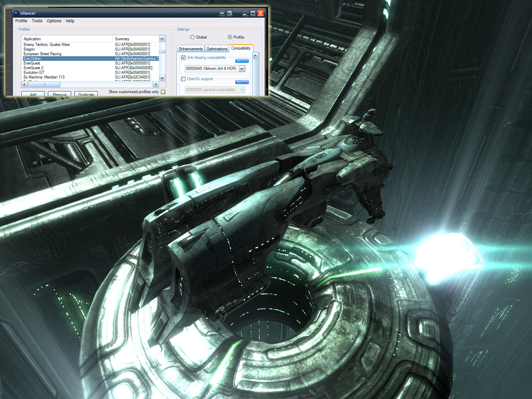Image resolution: width=532 pixels, height=399 pixels.
Task: Click the double-arrow button in nHancer title bar
Action: pyautogui.click(x=222, y=13)
